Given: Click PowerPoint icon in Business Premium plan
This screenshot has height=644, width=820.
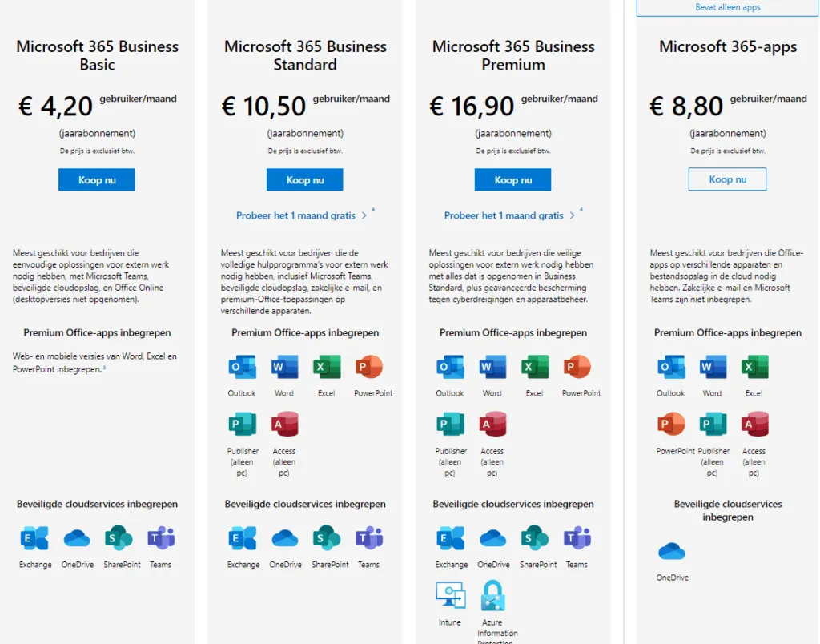Looking at the screenshot, I should [x=577, y=368].
